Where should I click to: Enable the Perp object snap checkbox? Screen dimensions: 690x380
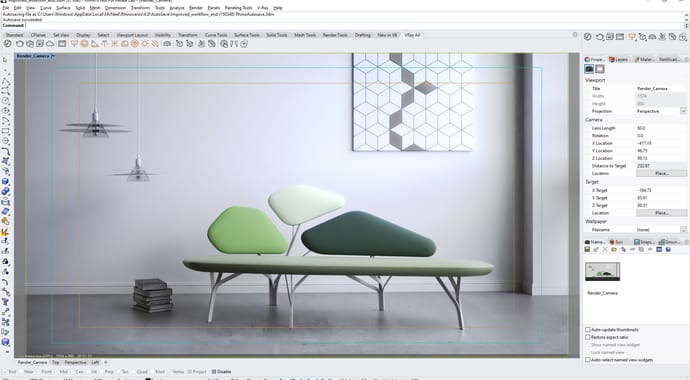pos(101,372)
